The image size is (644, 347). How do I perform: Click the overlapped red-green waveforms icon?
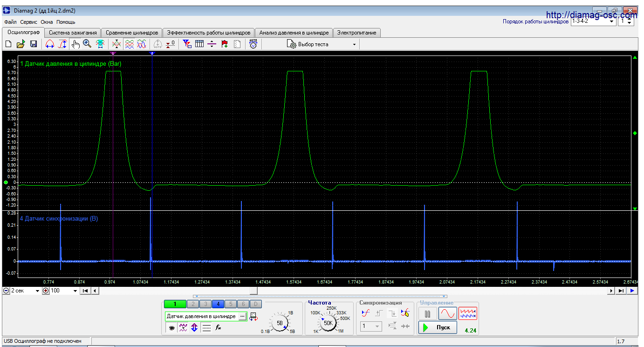116,44
